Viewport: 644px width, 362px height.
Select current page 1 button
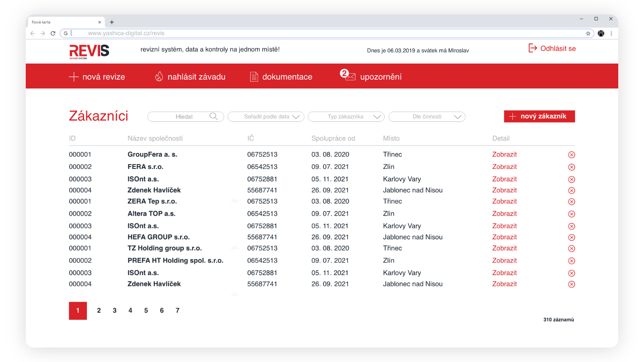(x=78, y=311)
